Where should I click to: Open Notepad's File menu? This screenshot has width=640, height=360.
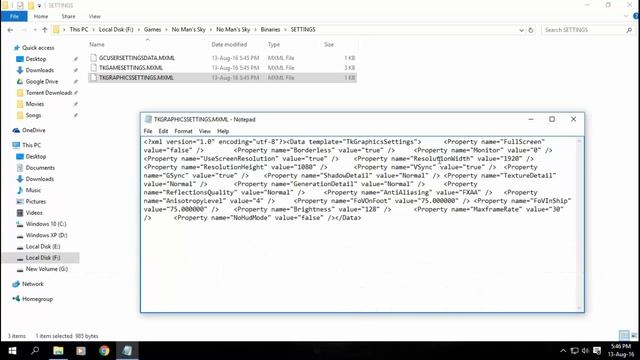click(x=148, y=131)
